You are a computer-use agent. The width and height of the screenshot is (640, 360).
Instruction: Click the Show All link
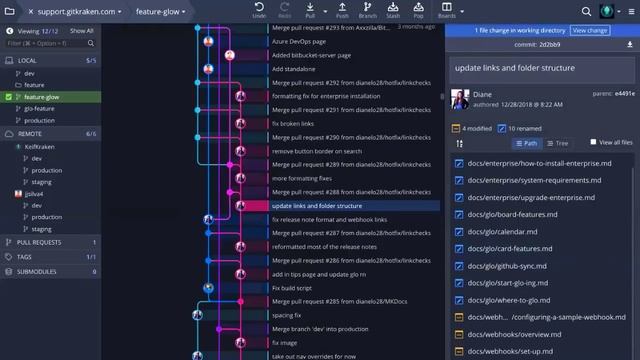[82, 31]
